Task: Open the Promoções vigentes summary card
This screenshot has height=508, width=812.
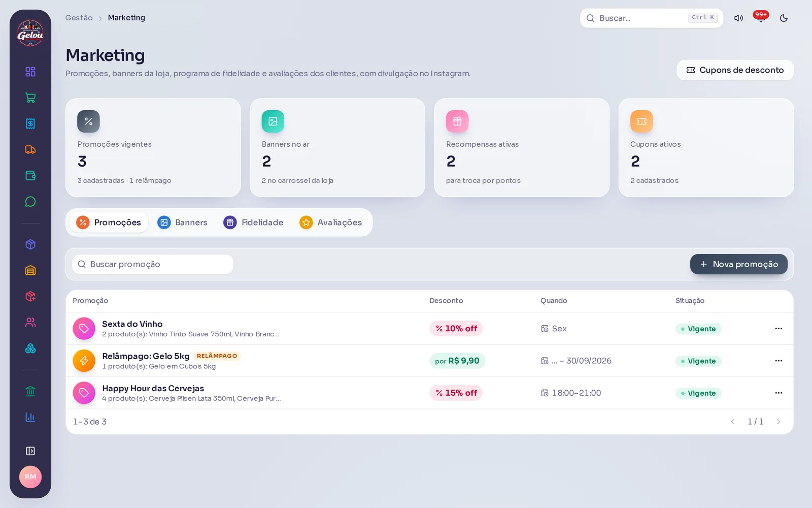Action: click(153, 147)
